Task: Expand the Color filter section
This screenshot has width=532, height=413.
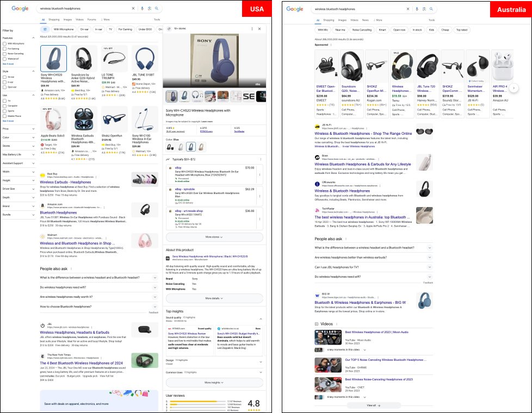Action: [33, 137]
